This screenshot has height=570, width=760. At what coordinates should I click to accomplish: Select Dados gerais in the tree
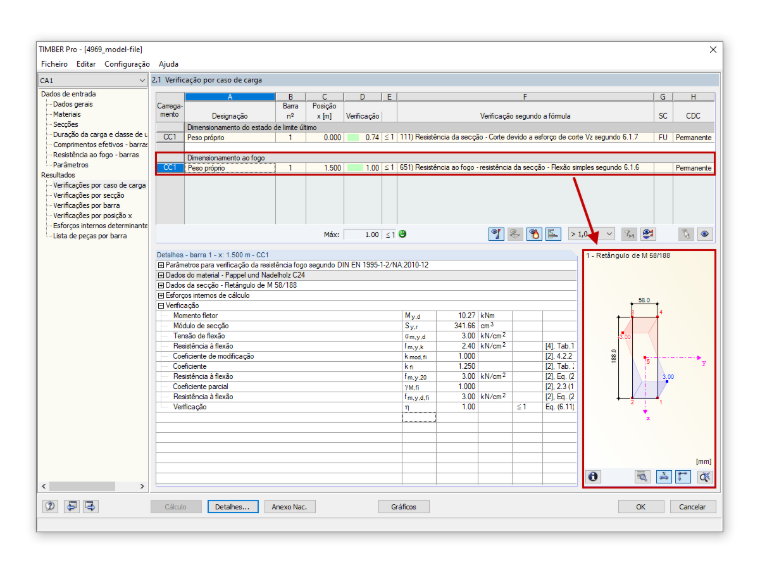pyautogui.click(x=73, y=104)
